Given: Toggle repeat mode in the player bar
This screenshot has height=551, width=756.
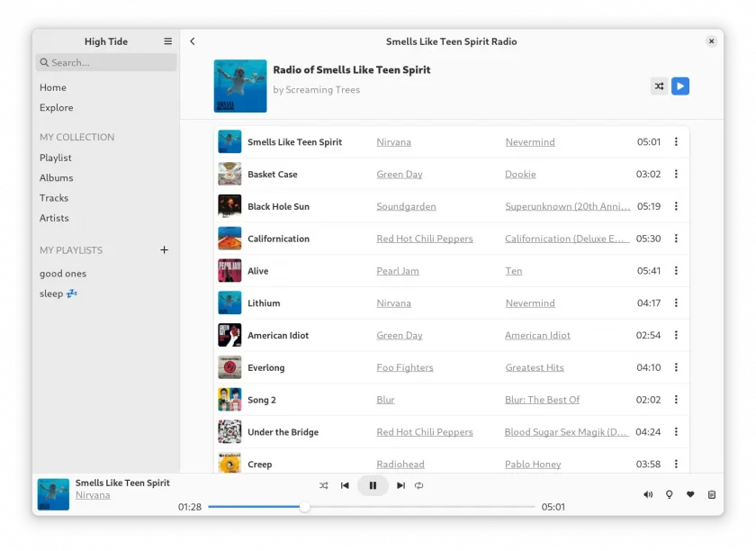Looking at the screenshot, I should pyautogui.click(x=419, y=485).
